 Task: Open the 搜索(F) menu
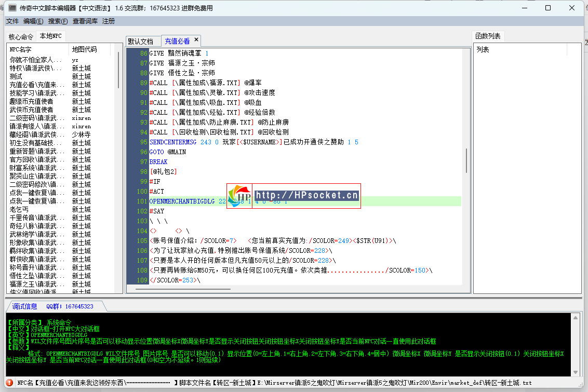58,21
